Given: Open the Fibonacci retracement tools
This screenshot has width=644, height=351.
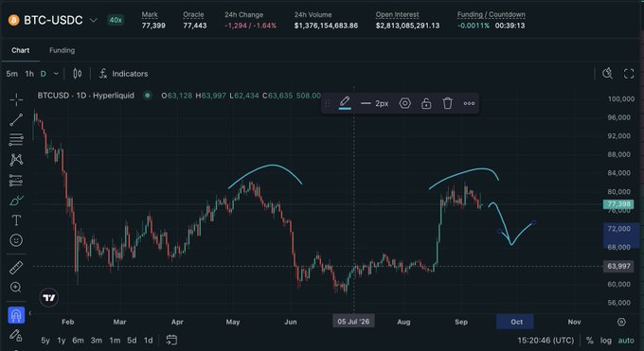Looking at the screenshot, I should (16, 140).
